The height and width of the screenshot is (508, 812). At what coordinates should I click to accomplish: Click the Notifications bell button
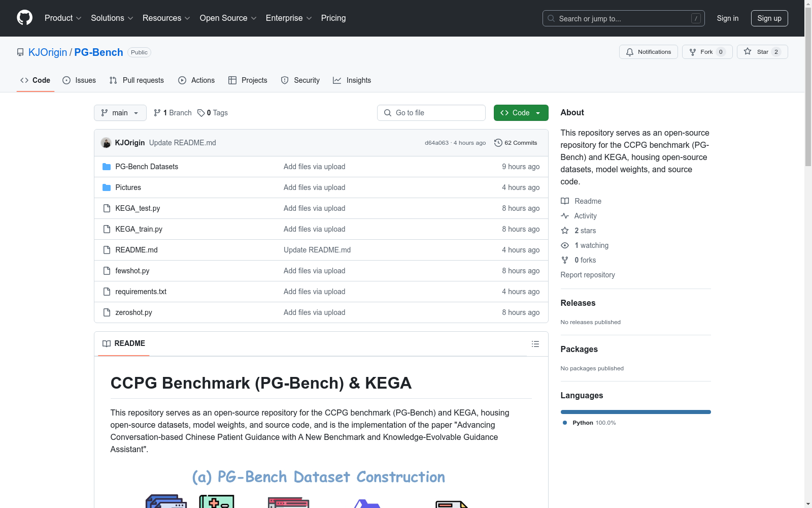tap(648, 52)
